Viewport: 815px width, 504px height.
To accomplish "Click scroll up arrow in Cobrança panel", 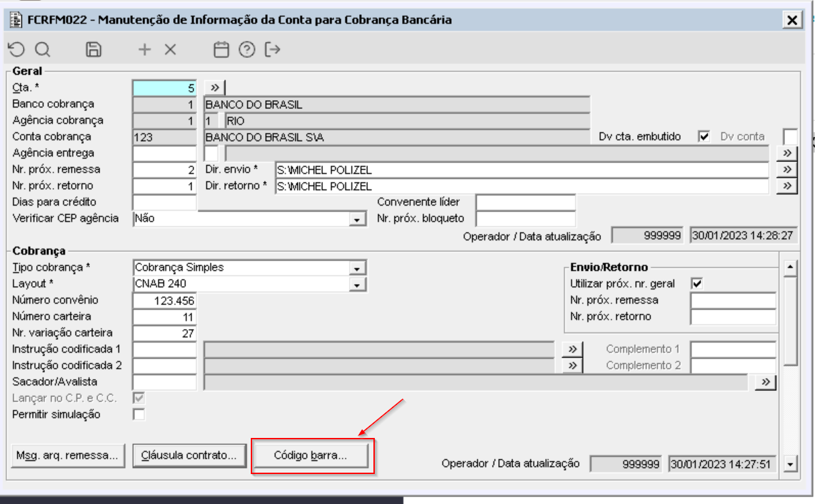I will [790, 268].
